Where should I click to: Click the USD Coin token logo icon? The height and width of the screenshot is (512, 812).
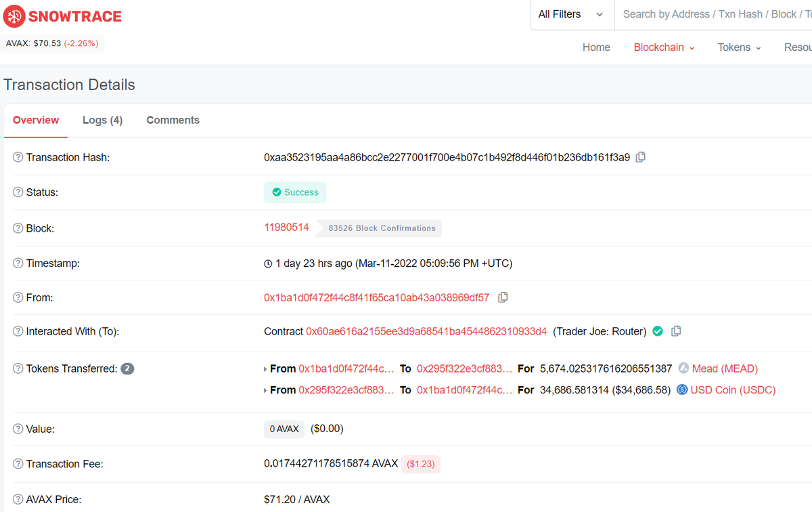click(682, 390)
